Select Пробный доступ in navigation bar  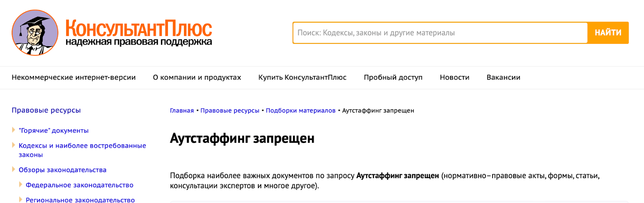click(x=393, y=78)
